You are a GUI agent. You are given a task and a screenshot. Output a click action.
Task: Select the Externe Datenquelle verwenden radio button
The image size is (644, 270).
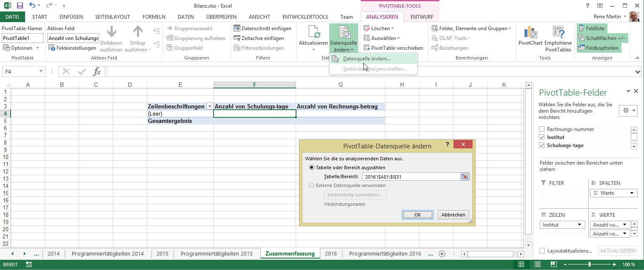point(312,185)
